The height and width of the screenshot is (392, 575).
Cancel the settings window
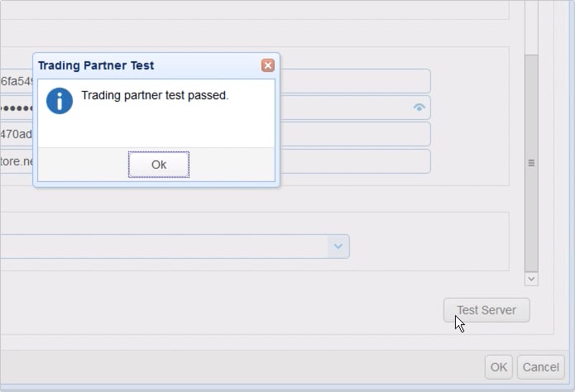[x=540, y=367]
